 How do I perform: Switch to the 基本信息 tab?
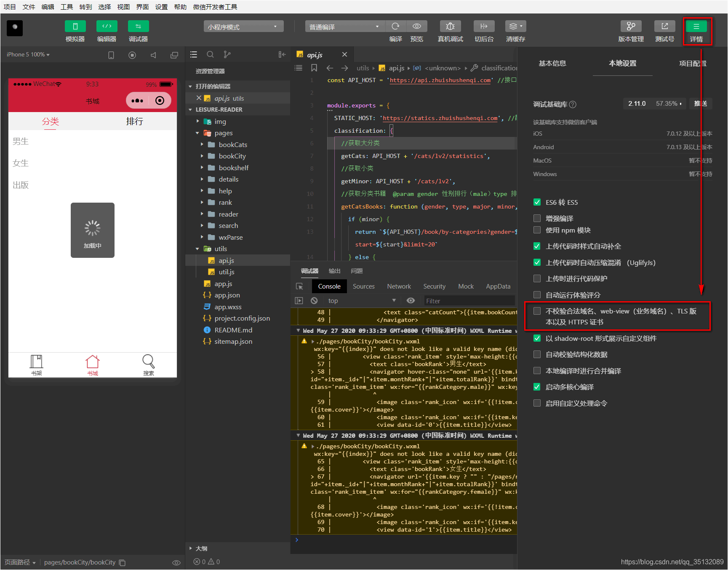pos(552,63)
